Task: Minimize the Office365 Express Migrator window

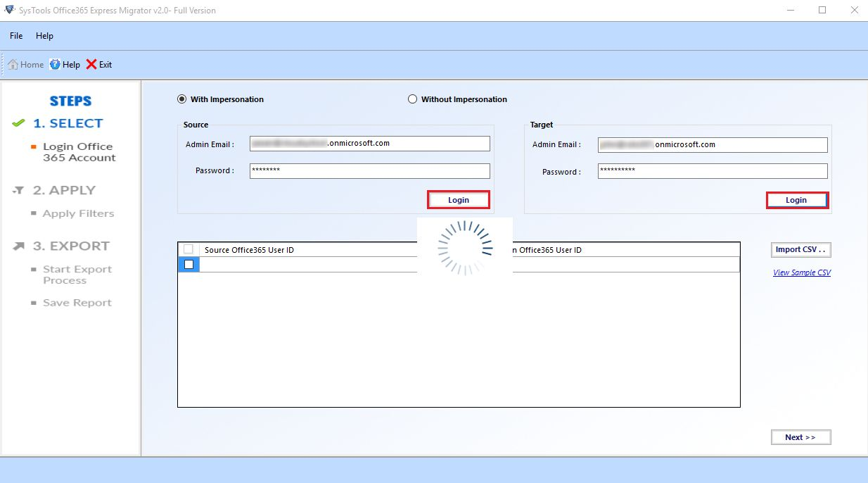Action: pos(791,11)
